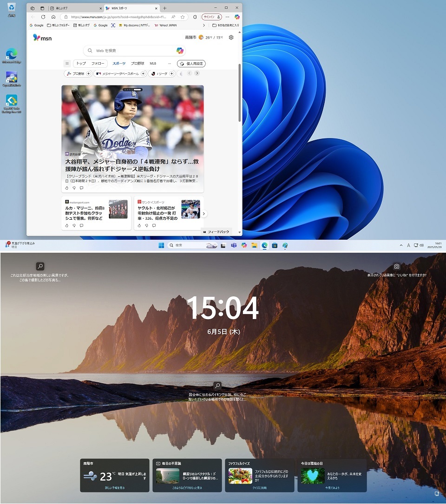Open the フォロー MSN tab
The image size is (446, 504).
click(x=98, y=63)
